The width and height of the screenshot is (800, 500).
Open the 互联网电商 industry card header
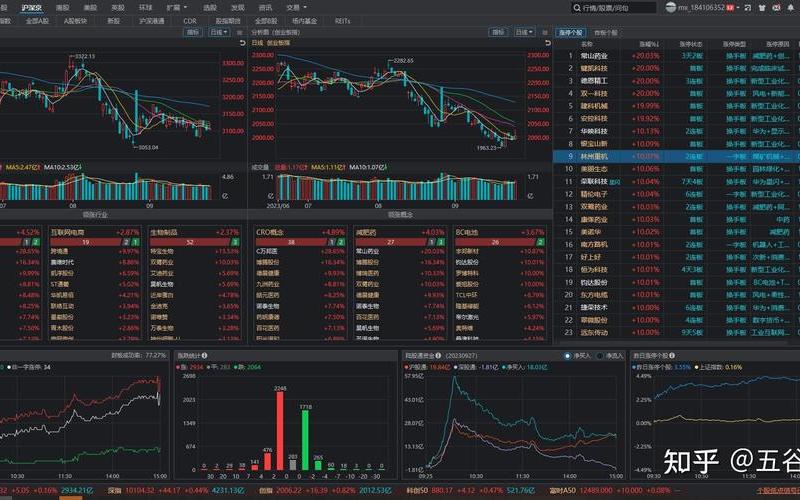pyautogui.click(x=94, y=232)
